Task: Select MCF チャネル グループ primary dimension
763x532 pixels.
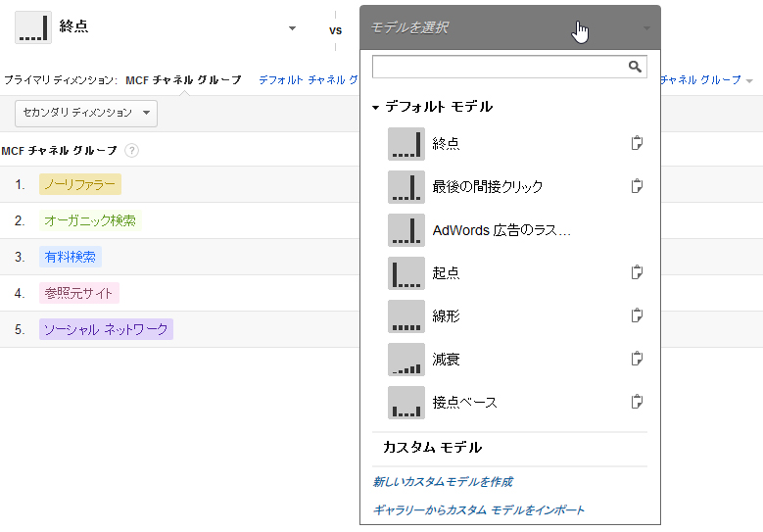Action: click(183, 80)
